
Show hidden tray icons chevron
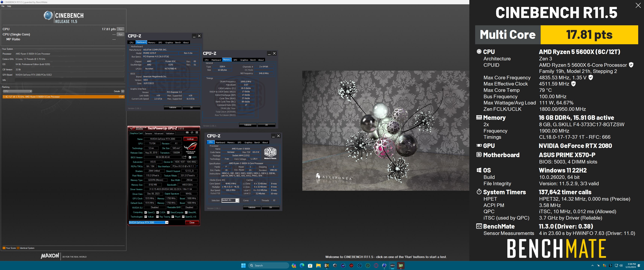[592, 265]
